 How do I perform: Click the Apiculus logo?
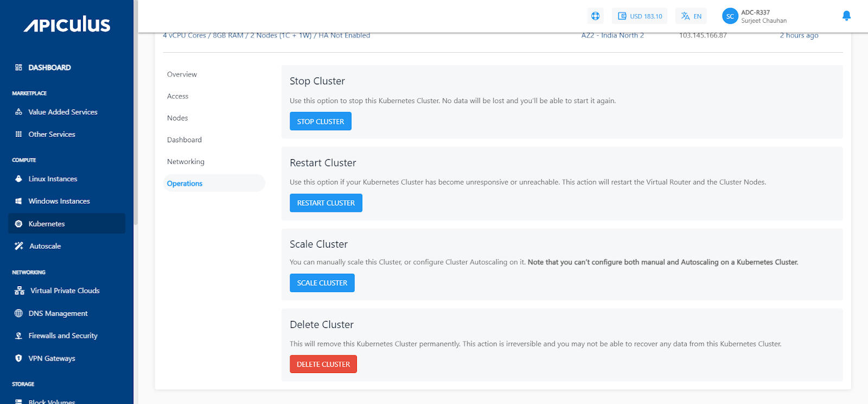pos(67,24)
